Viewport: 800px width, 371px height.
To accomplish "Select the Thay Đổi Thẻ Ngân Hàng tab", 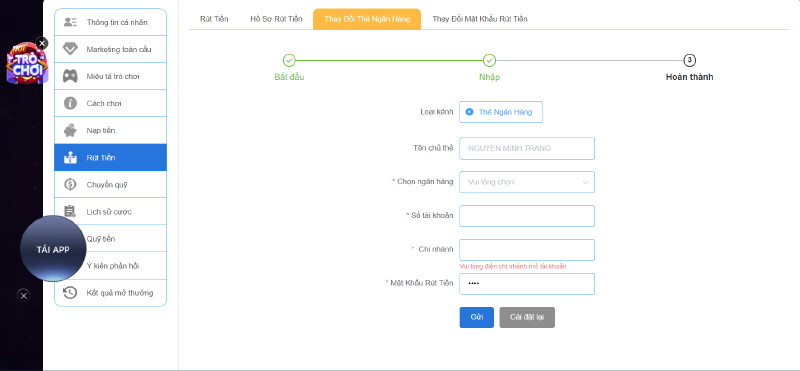I will tap(367, 19).
